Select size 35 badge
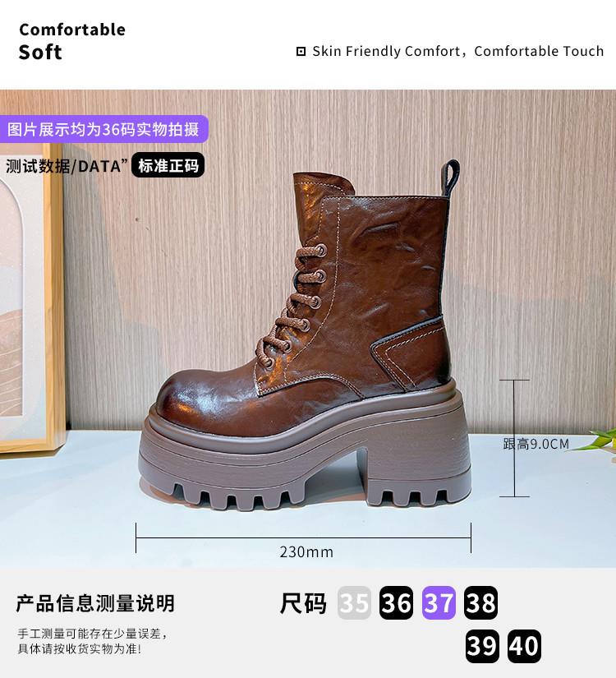This screenshot has width=616, height=678. pyautogui.click(x=354, y=602)
